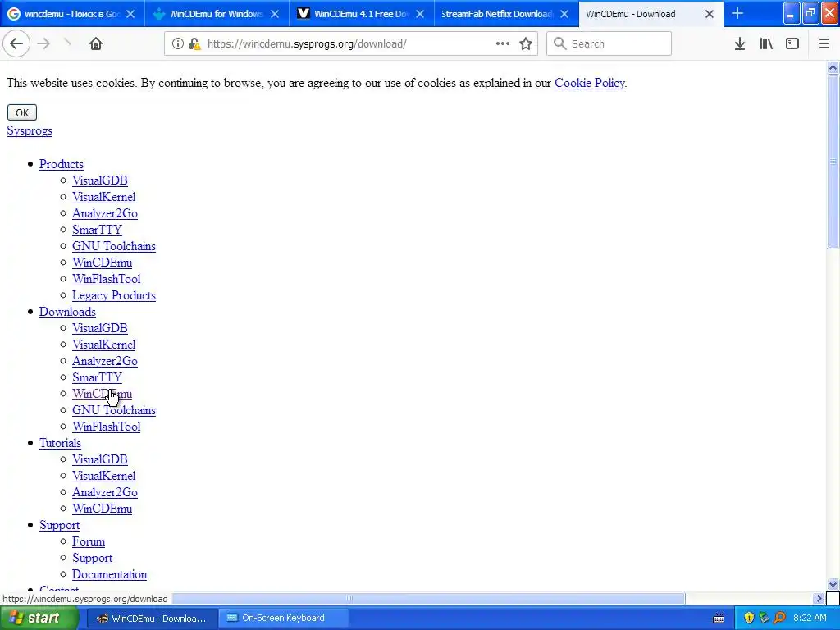Open the Windows Start menu
This screenshot has height=630, width=840.
click(39, 618)
